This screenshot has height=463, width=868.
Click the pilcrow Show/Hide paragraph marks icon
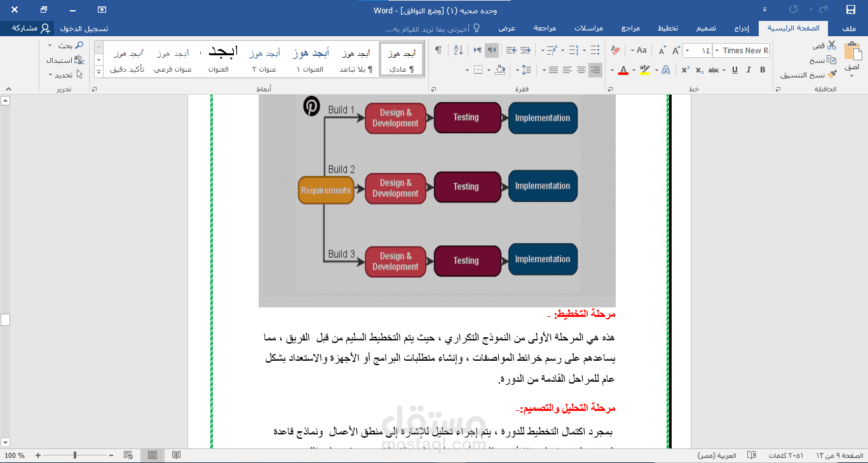click(x=438, y=50)
